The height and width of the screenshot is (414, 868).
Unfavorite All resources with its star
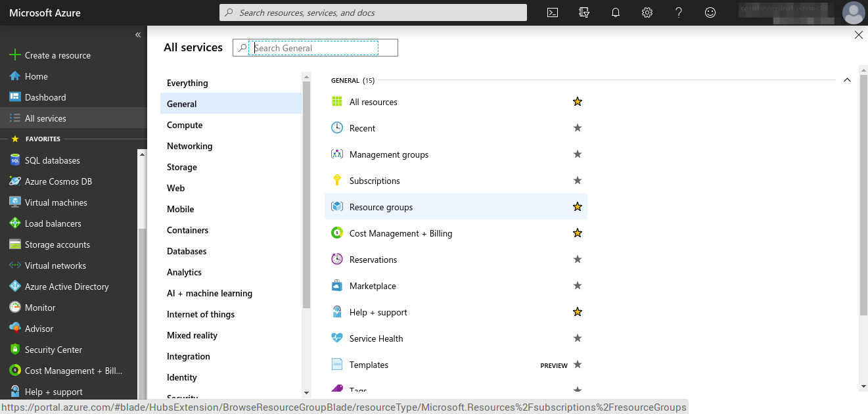[x=578, y=102]
